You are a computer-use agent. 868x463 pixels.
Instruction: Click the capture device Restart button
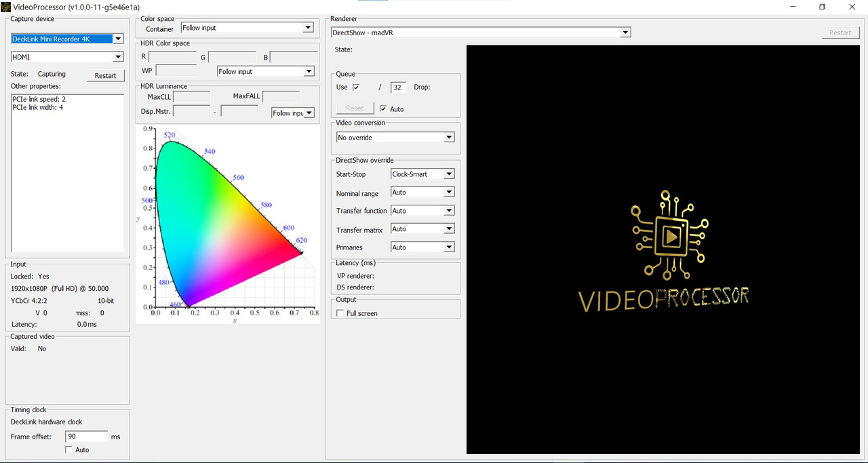click(x=105, y=75)
